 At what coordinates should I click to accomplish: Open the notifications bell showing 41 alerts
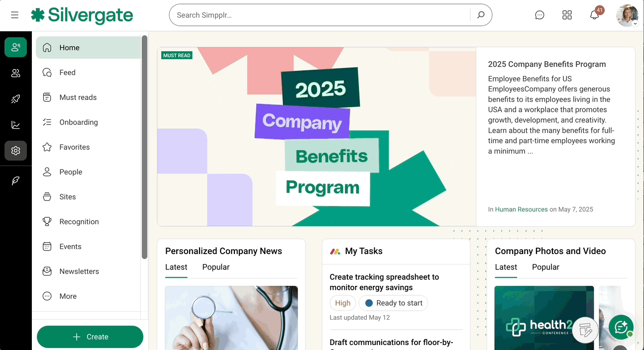(x=594, y=15)
